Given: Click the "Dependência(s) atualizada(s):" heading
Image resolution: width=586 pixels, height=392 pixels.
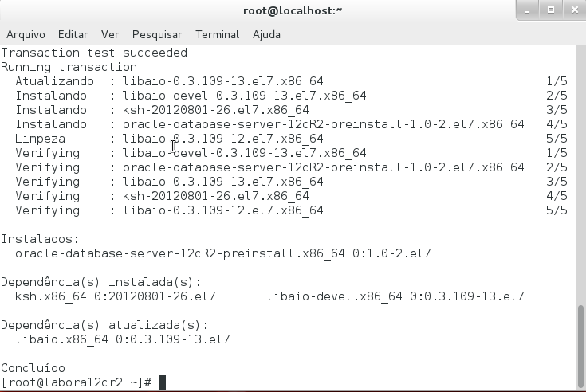Looking at the screenshot, I should [104, 325].
